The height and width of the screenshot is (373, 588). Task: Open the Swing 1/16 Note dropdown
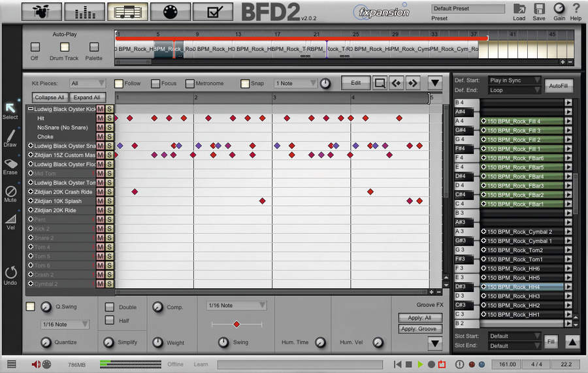pos(237,306)
